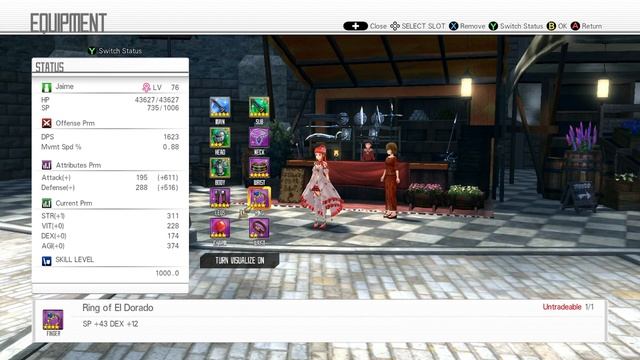Click the Jaime character icon in Status
Viewport: 640px width, 360px height.
coord(47,87)
